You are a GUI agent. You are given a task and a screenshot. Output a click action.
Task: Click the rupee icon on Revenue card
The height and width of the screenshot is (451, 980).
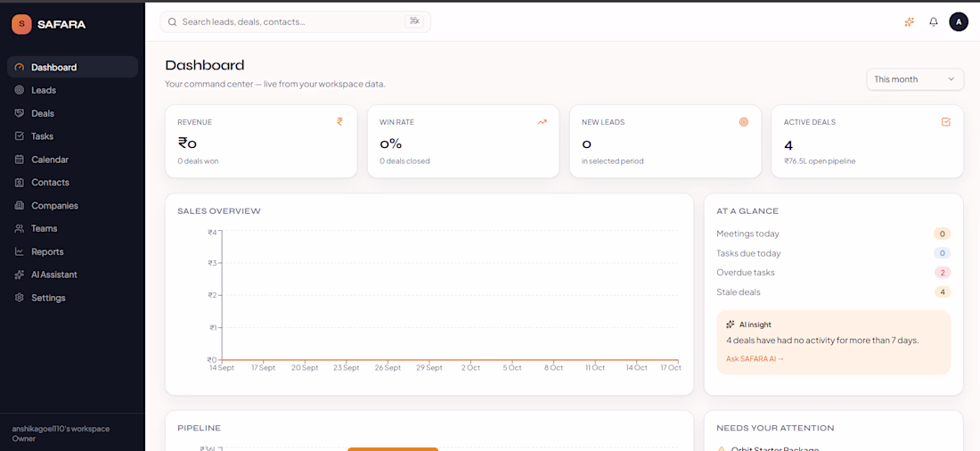(x=340, y=122)
